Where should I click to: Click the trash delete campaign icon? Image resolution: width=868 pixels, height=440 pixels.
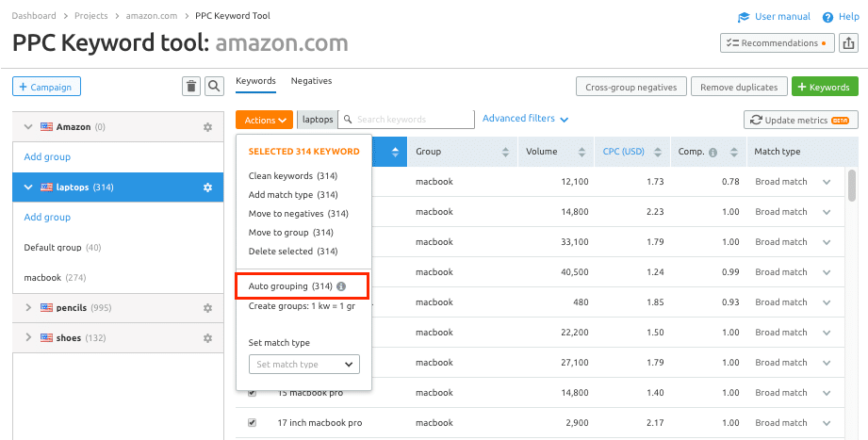pyautogui.click(x=191, y=87)
